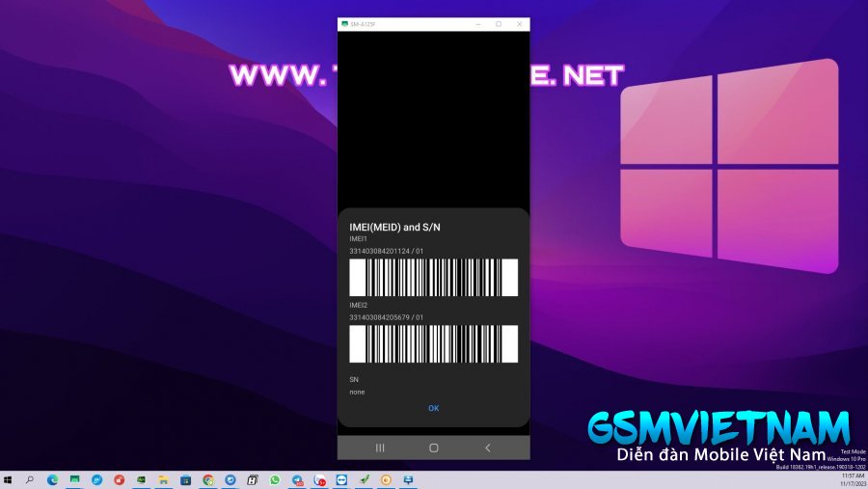This screenshot has width=868, height=489.
Task: Click the IMEI1 number 331403084201124 / 01
Action: pyautogui.click(x=387, y=251)
